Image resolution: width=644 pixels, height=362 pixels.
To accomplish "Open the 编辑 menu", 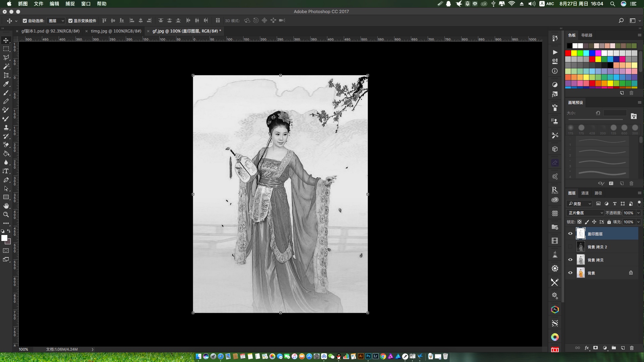I will [54, 4].
